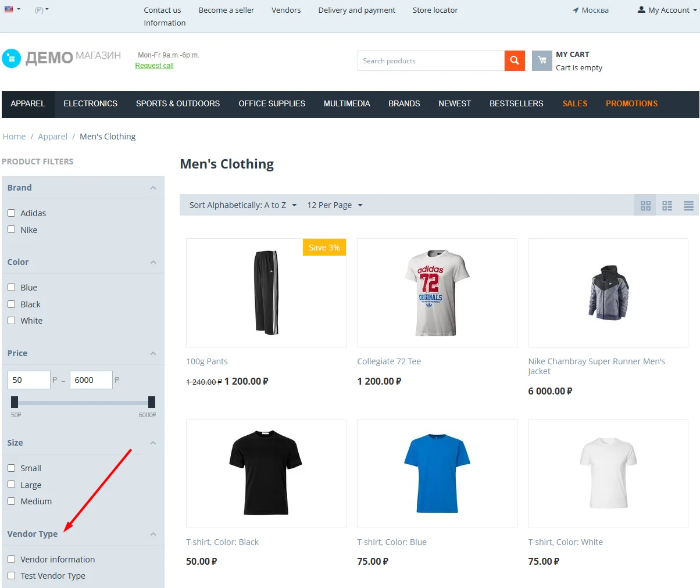Open the Delivery and payment link
700x588 pixels.
click(x=357, y=10)
